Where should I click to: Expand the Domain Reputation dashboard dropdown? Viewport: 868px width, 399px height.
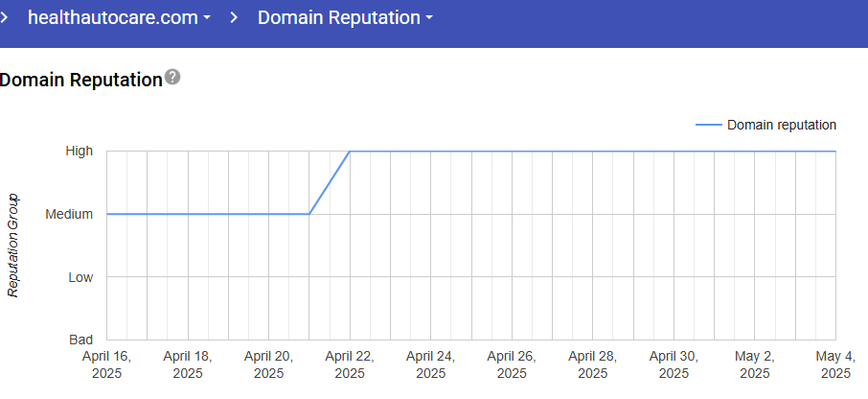pos(345,18)
